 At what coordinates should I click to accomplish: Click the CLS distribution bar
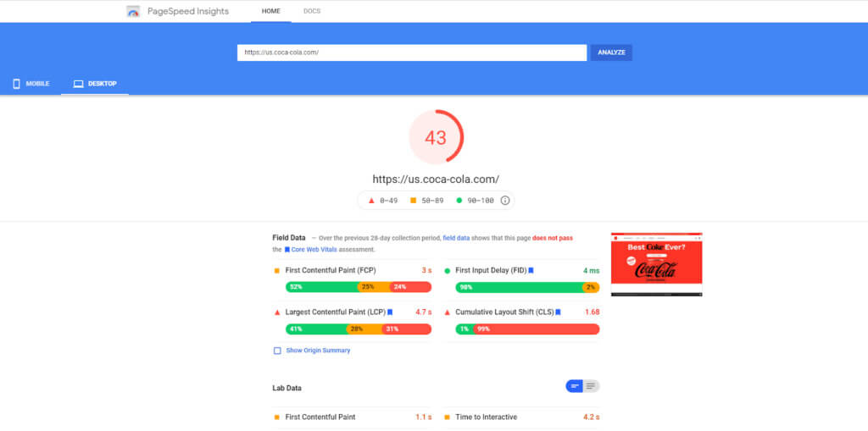coord(527,329)
